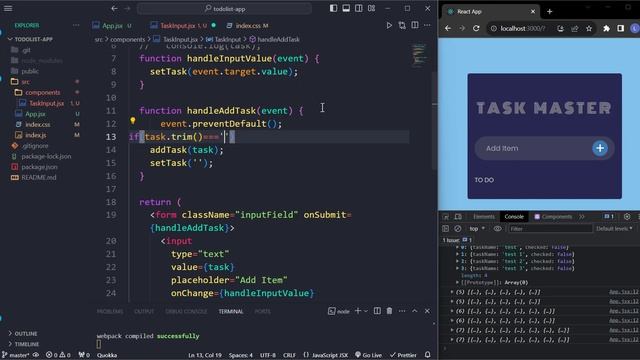This screenshot has height=360, width=640.
Task: Open the PORTS panel tab
Action: point(262,311)
